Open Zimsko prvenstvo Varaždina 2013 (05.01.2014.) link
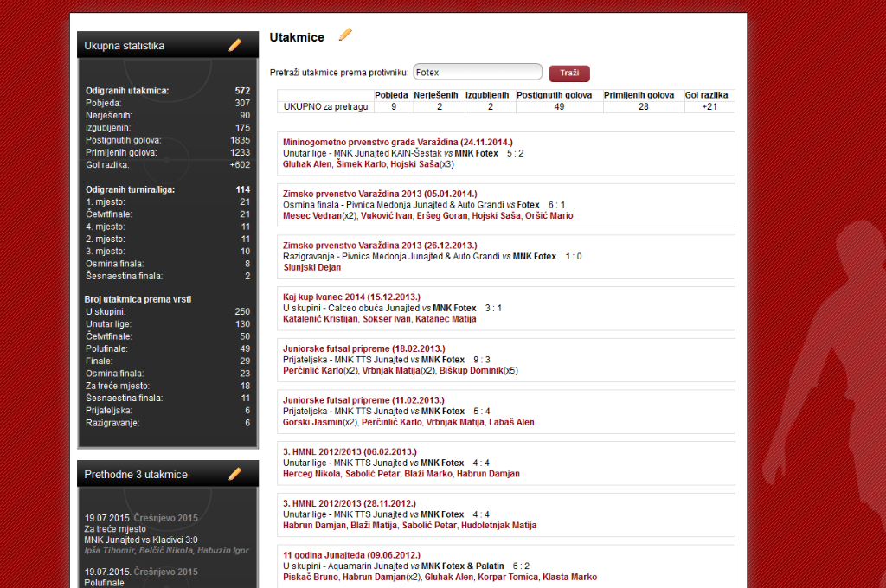 (380, 194)
